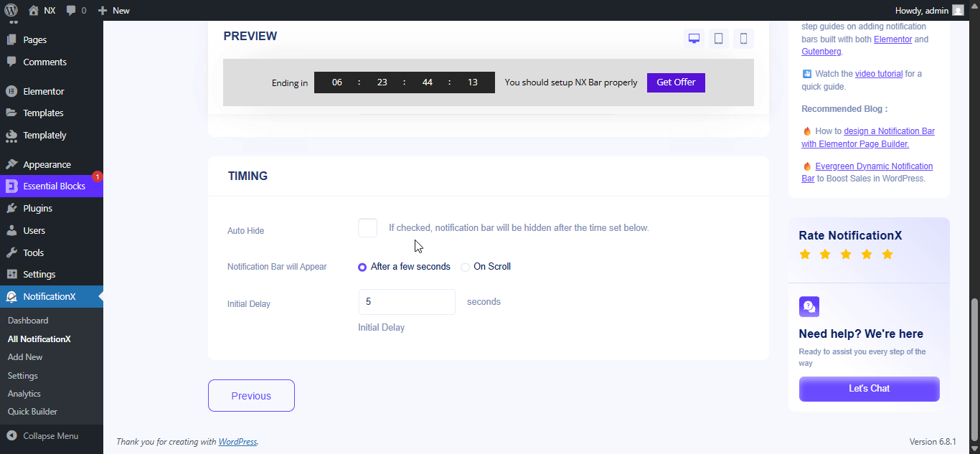
Task: Click the Templately cloud icon
Action: point(11,135)
